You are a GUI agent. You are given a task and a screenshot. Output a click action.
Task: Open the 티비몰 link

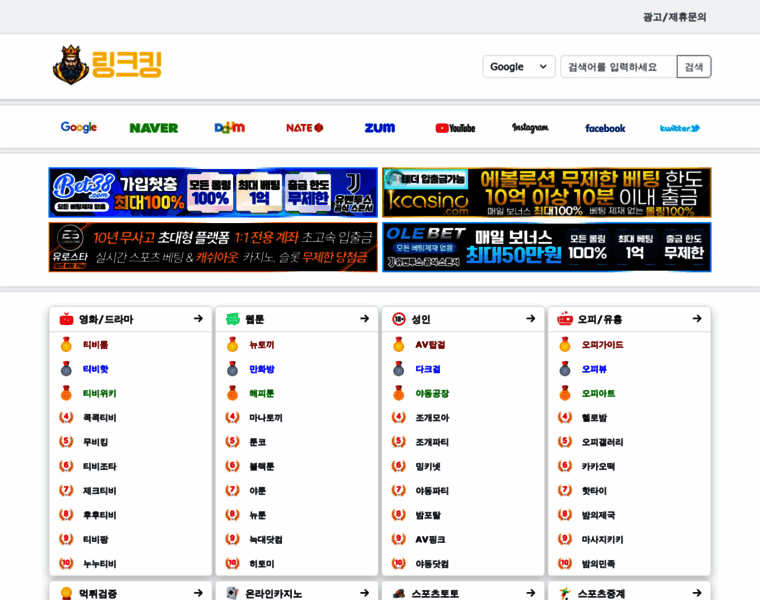(95, 345)
